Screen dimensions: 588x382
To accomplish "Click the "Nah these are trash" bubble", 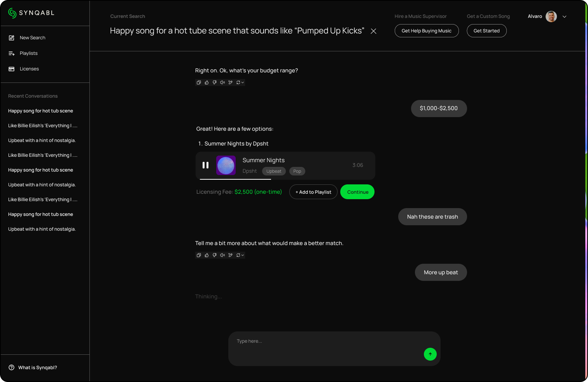I will [432, 217].
